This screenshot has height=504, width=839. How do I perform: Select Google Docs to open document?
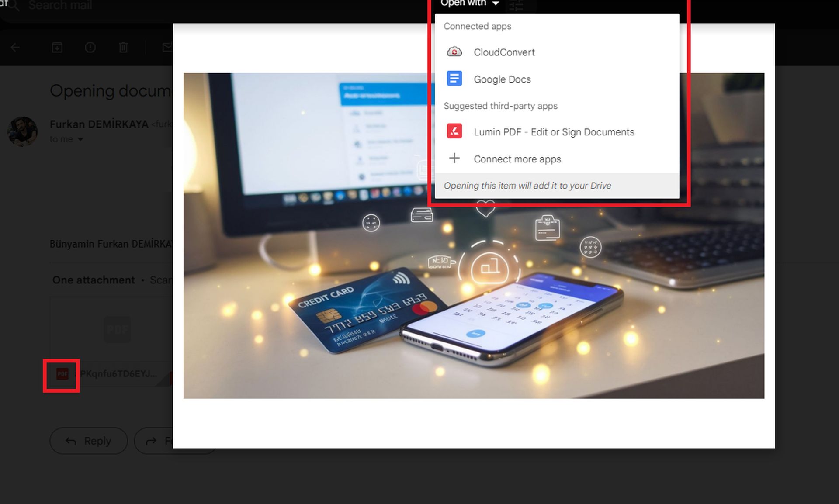pos(503,79)
